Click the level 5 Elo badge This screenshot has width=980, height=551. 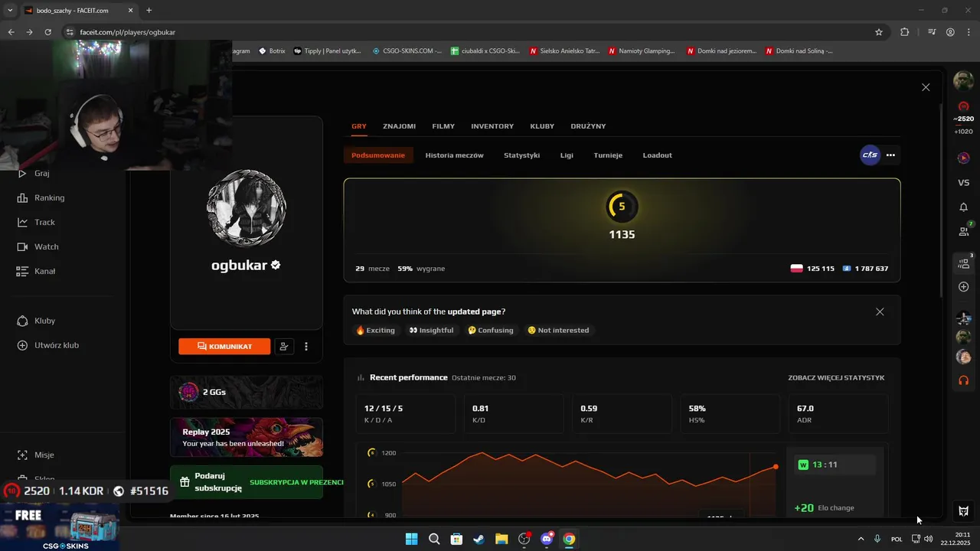coord(622,207)
